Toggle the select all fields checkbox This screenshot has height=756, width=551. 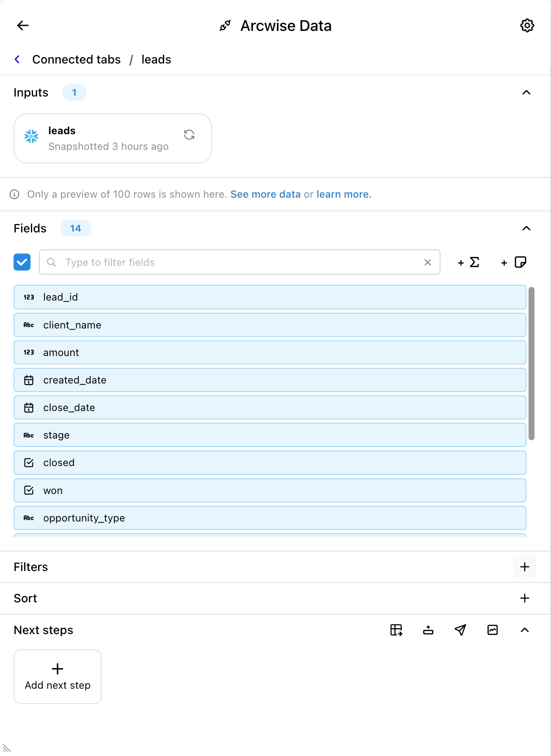22,262
